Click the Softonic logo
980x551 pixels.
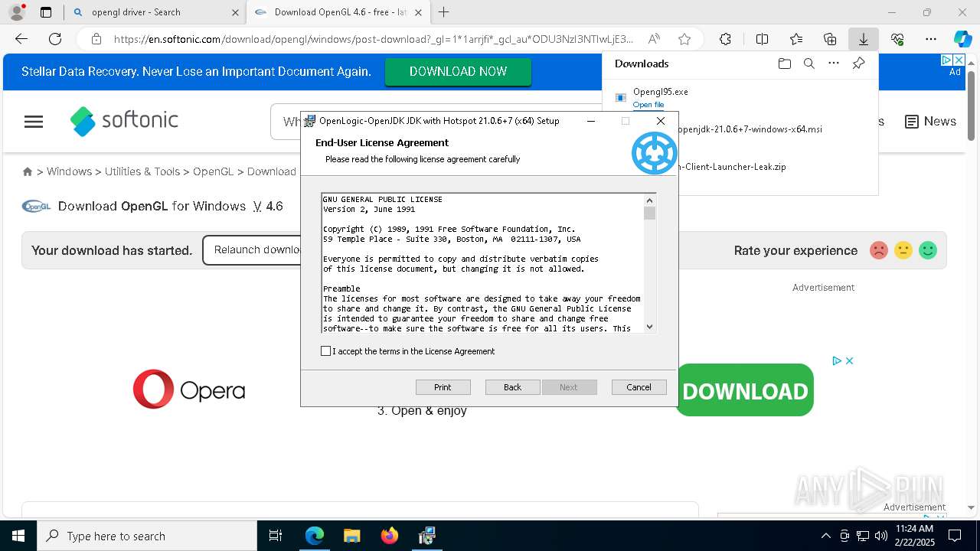click(124, 120)
